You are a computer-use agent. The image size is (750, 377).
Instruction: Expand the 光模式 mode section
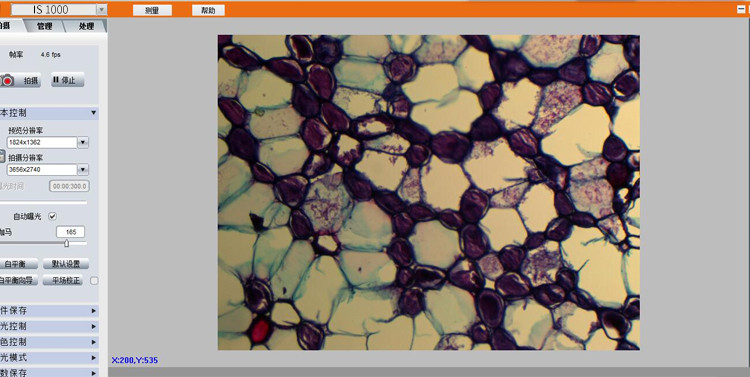tap(49, 357)
